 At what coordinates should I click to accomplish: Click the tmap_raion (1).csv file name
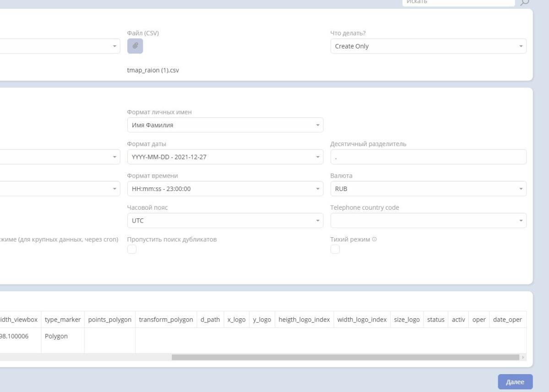click(x=152, y=71)
